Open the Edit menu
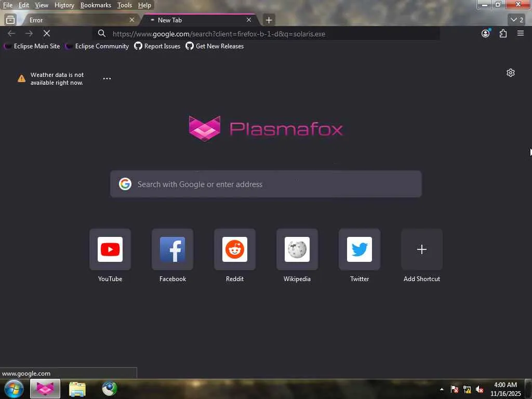This screenshot has width=532, height=399. [x=23, y=5]
